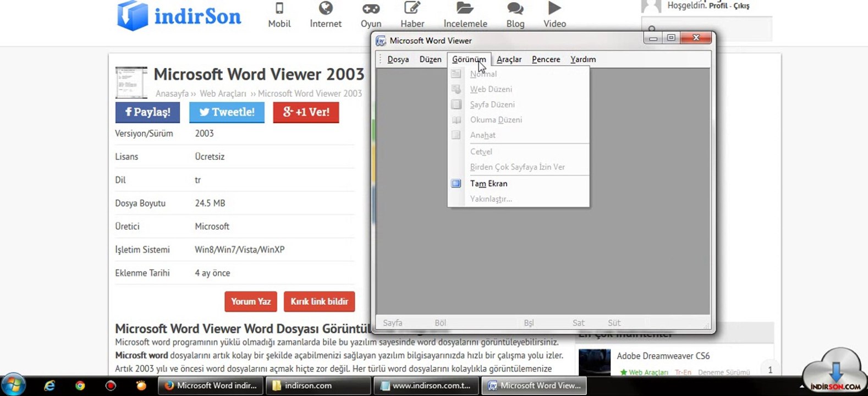Open Web Araçları breadcrumb link

pos(223,94)
